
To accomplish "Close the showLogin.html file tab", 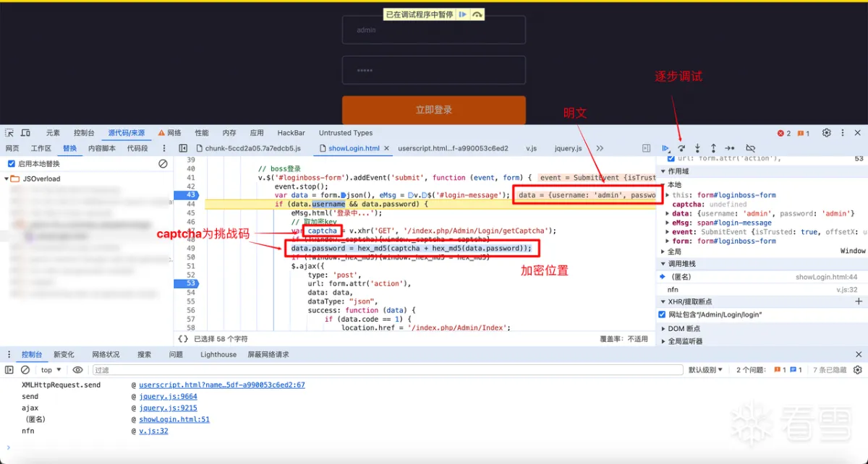I will tap(388, 148).
